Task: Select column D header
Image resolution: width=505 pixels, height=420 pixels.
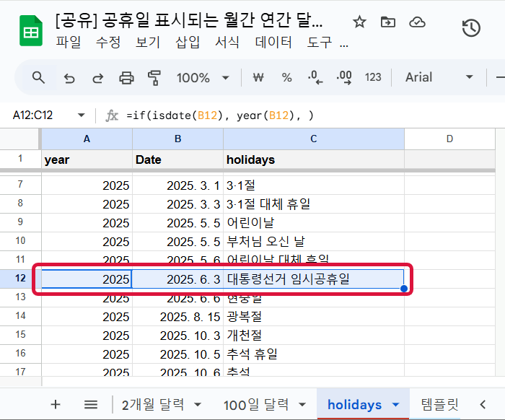Action: click(x=449, y=139)
